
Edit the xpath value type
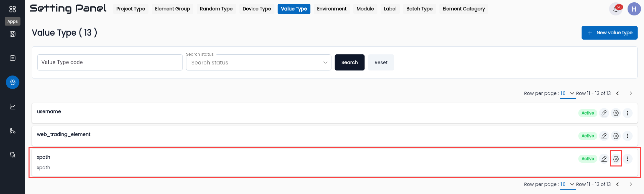coord(604,159)
